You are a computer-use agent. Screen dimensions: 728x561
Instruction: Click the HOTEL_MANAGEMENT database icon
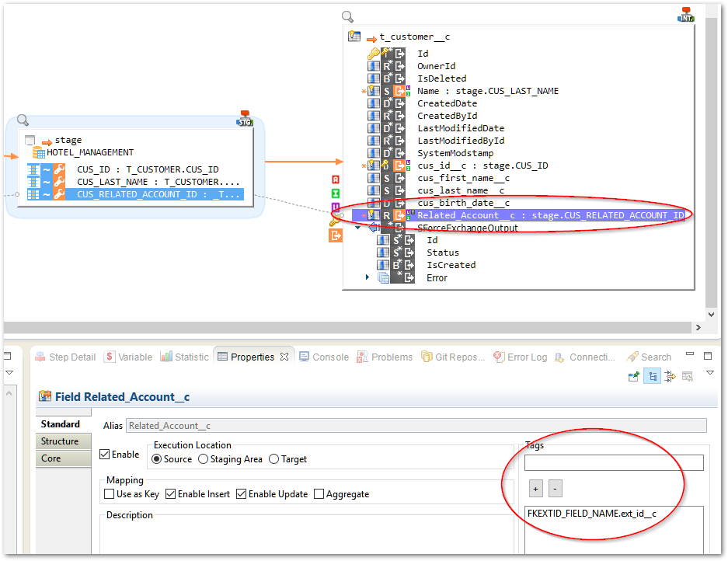click(x=38, y=153)
